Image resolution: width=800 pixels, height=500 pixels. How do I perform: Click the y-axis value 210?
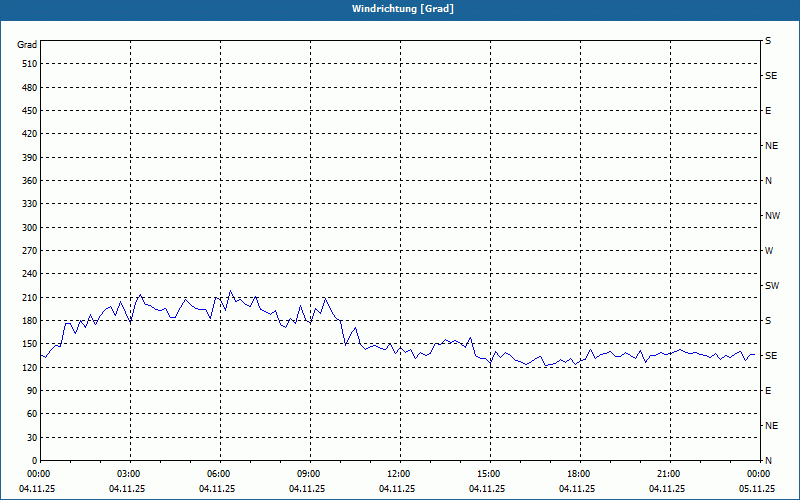click(x=30, y=297)
